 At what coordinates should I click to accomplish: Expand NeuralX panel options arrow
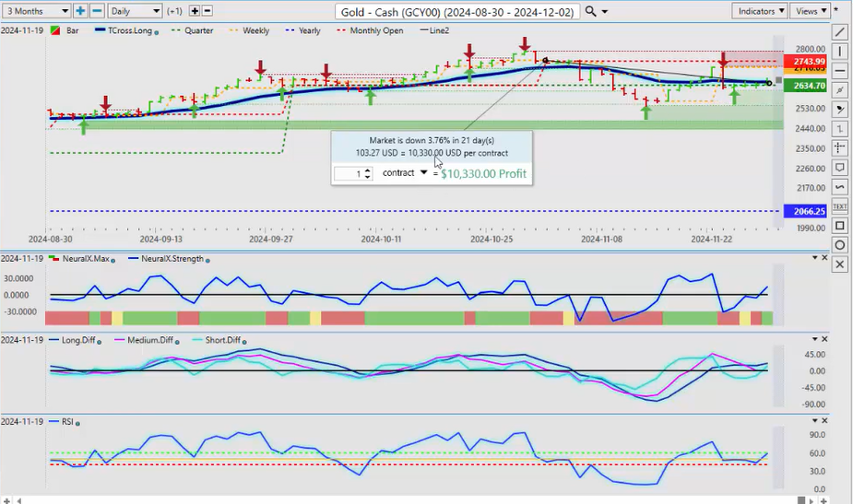(815, 258)
